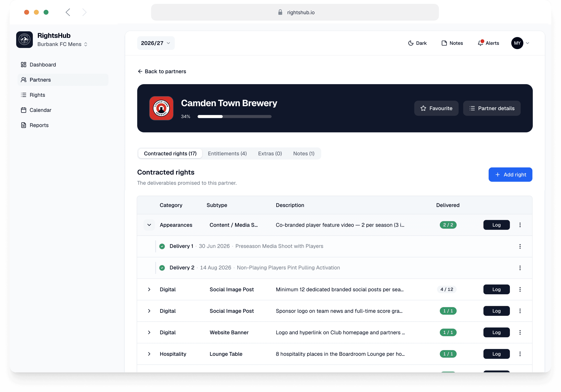
Task: Open the Camden Town Brewery logo
Action: point(161,108)
